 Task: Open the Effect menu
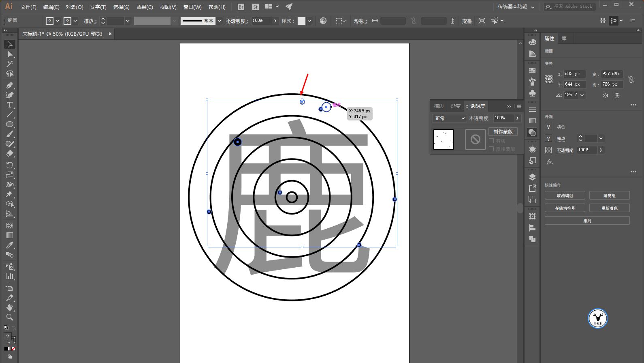coord(145,7)
